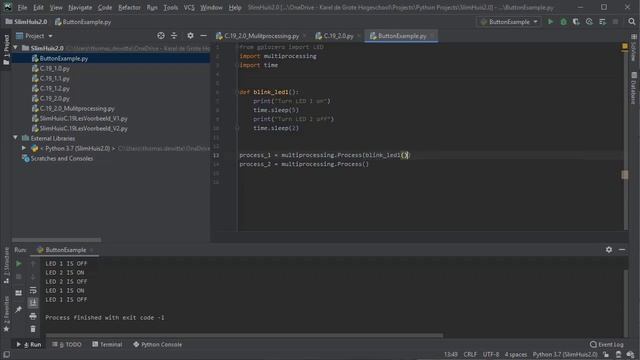Screen dimensions: 640x360
Task: Click the SlimHuis2.0 breadcrumb
Action: click(27, 22)
